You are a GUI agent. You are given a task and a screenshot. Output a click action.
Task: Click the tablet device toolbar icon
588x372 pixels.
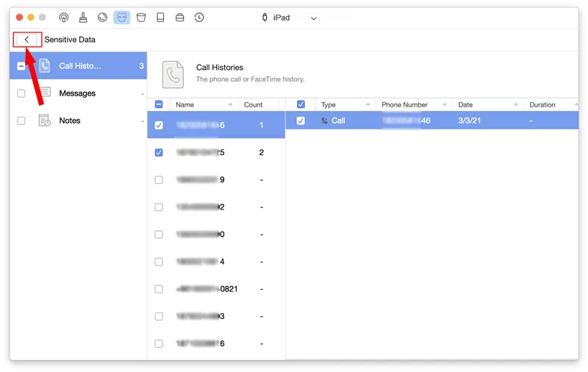point(160,18)
